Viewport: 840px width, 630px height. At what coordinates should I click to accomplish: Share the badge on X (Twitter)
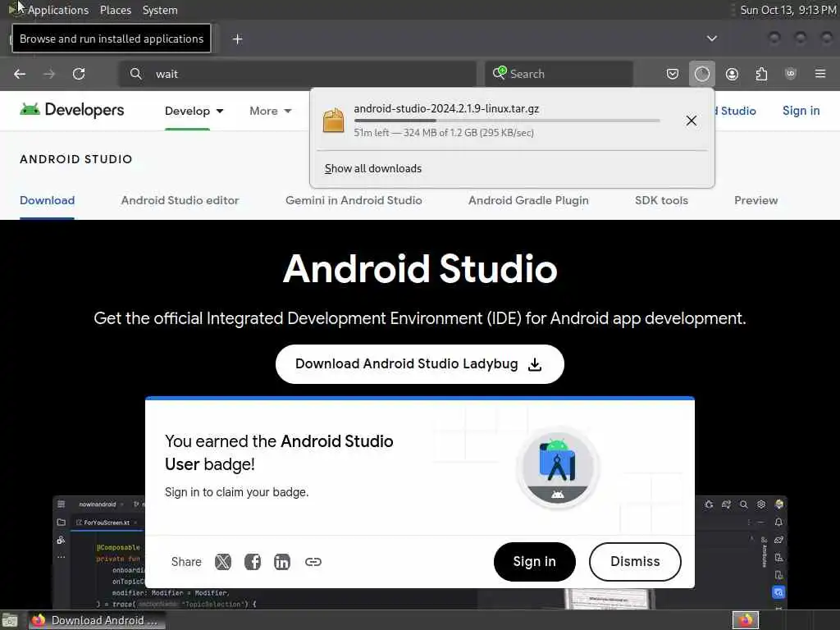pyautogui.click(x=223, y=561)
